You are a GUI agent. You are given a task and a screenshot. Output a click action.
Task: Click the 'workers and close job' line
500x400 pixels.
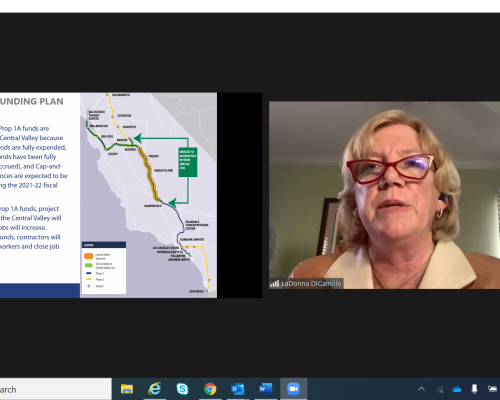pos(30,246)
